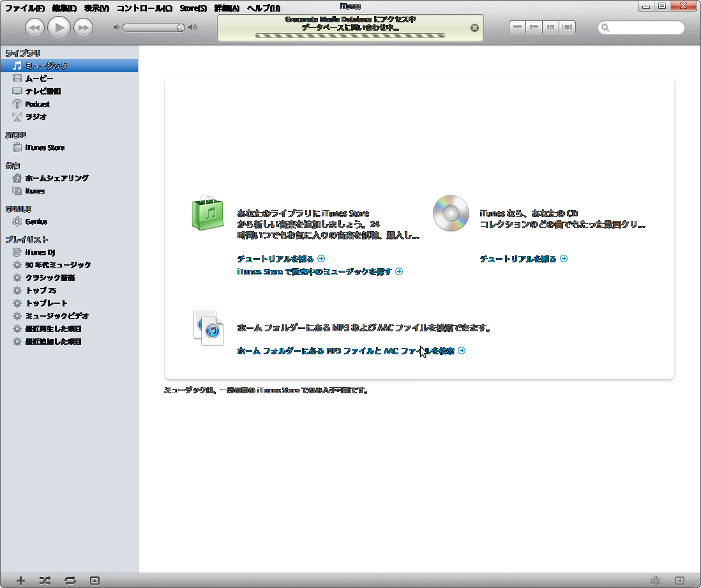This screenshot has height=588, width=701.
Task: Select the クラシック音楽 playlist
Action: pyautogui.click(x=69, y=278)
